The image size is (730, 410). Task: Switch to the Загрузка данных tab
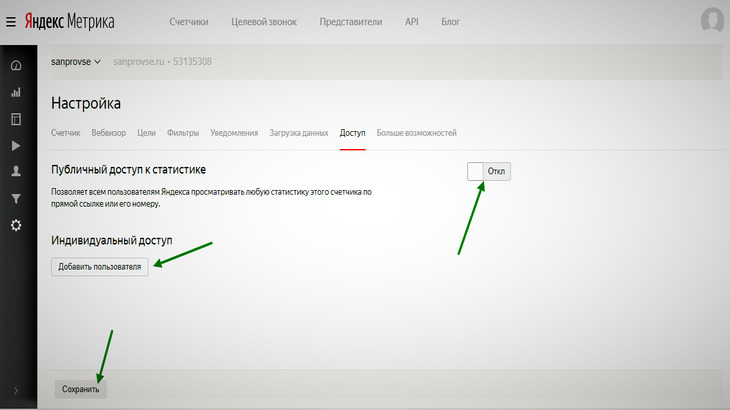[x=298, y=133]
